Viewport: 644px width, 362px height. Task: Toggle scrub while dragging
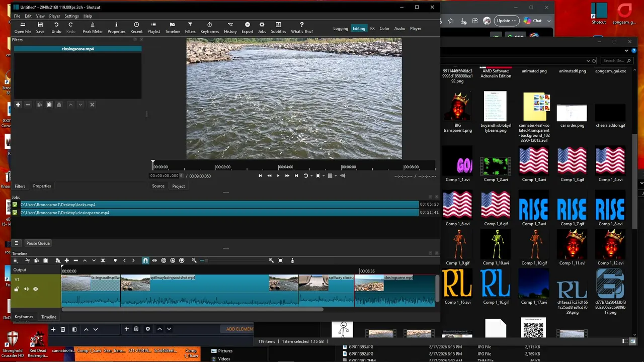pos(154,260)
